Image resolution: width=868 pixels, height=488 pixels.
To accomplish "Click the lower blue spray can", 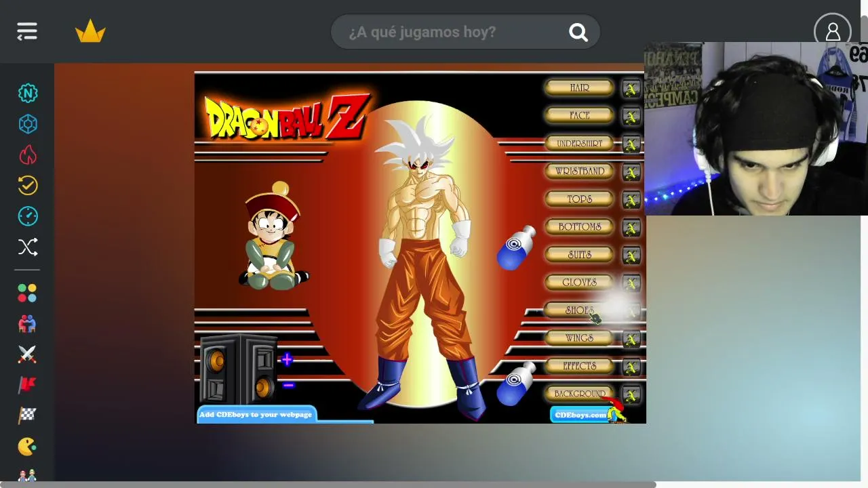I will (x=516, y=384).
